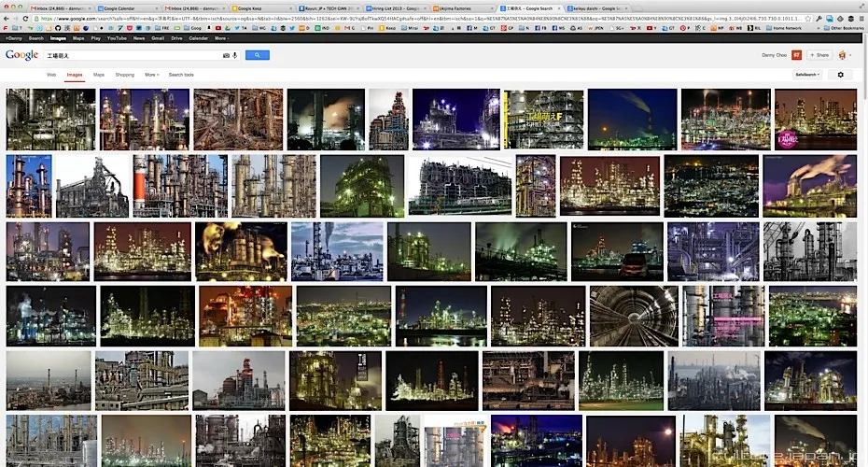Click the camera search-by-image icon
This screenshot has height=467, width=868.
coord(226,55)
